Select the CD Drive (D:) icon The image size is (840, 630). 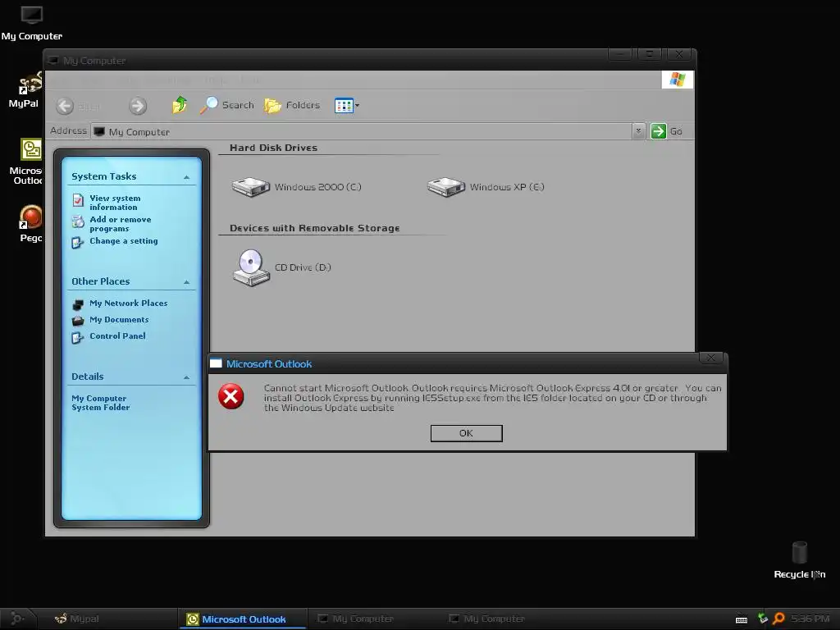click(251, 267)
